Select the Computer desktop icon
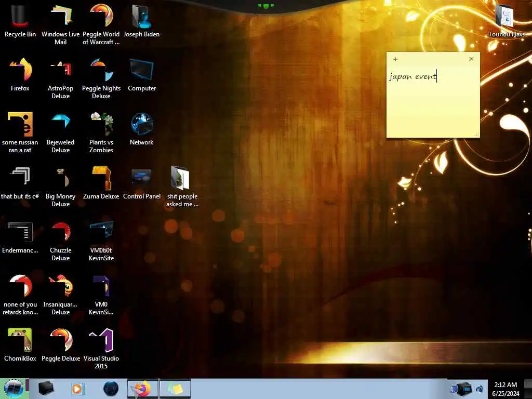Viewport: 532px width, 399px height. (141, 75)
